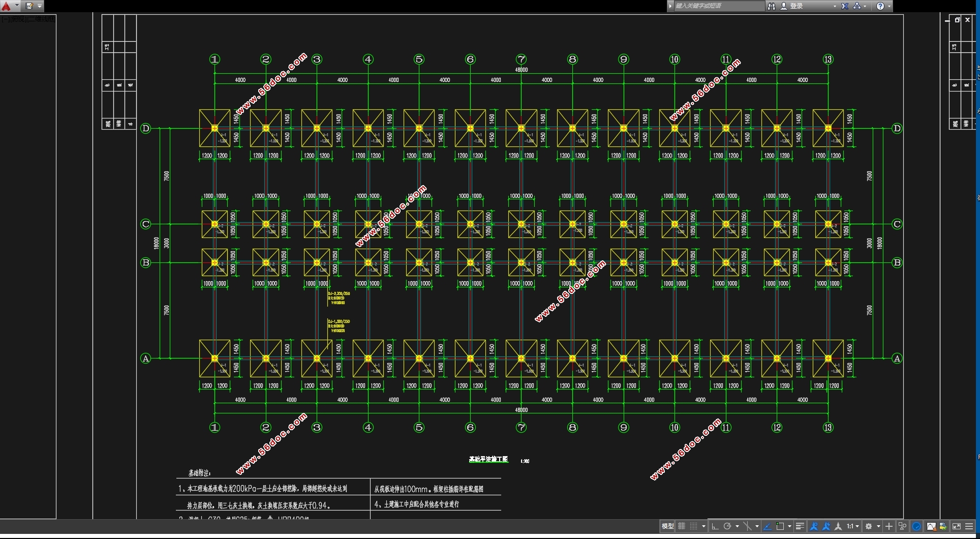Click the annotation monitor plus icon
980x539 pixels.
[x=889, y=526]
